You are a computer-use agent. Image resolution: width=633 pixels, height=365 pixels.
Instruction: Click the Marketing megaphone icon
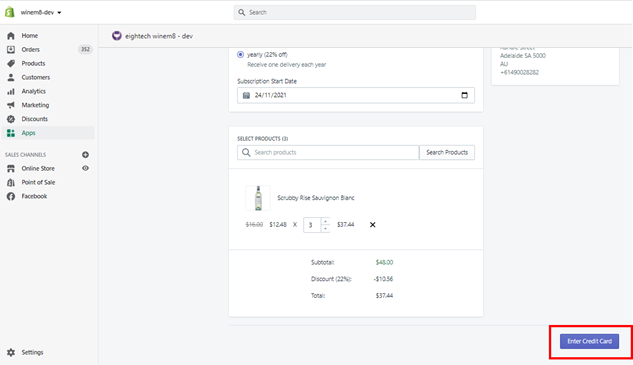point(11,105)
